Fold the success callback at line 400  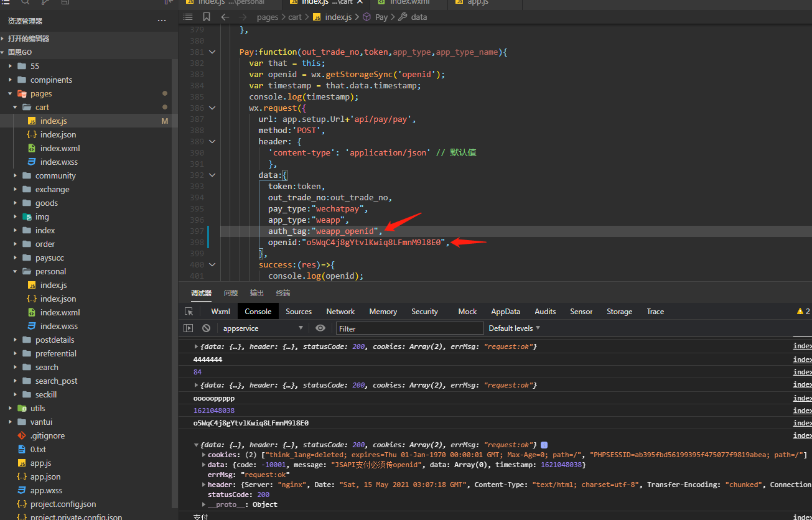coord(212,265)
